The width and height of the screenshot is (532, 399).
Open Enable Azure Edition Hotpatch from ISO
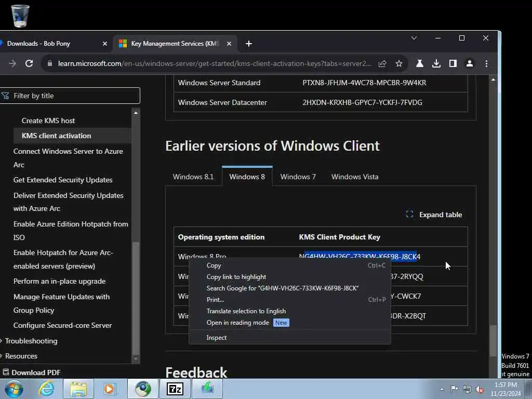71,231
